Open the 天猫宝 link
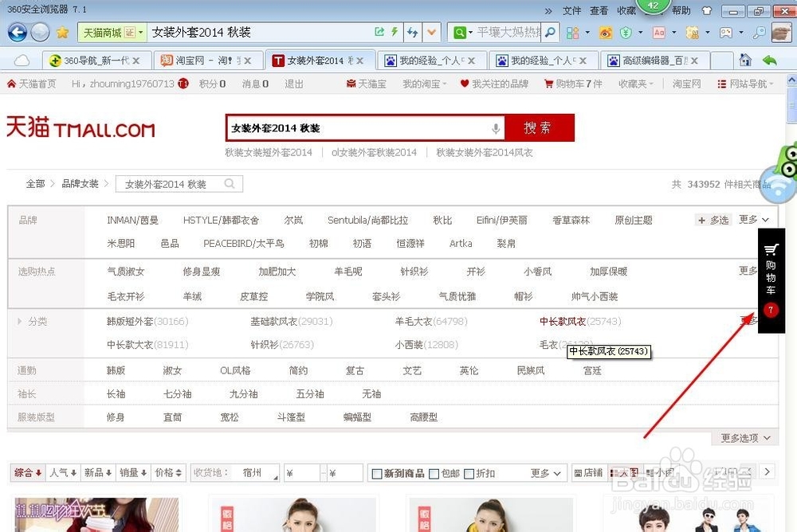797x532 pixels. 366,84
